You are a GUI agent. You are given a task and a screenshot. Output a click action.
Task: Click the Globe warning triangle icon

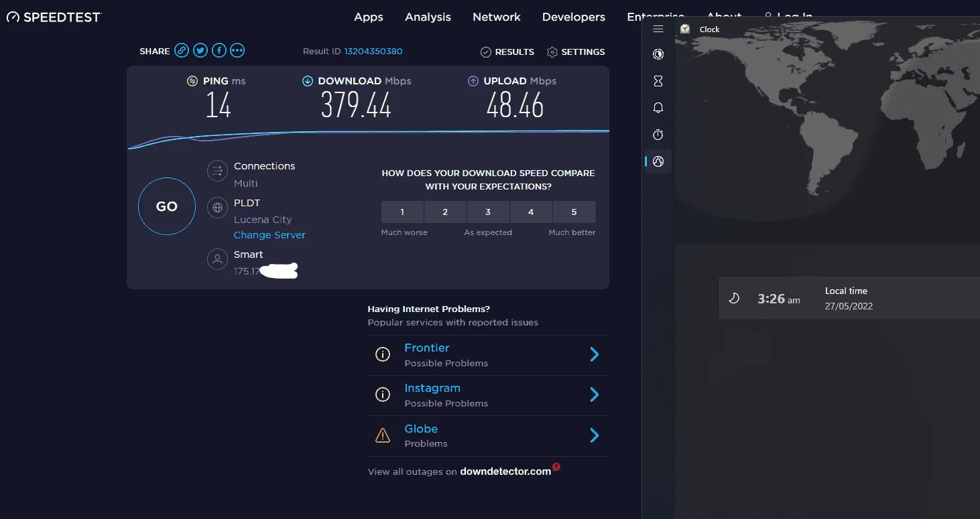(x=383, y=436)
